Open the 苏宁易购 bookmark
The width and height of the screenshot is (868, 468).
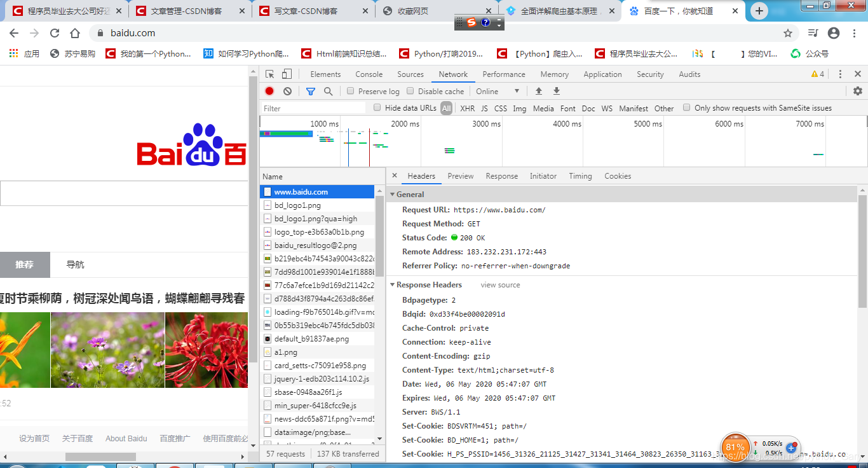tap(72, 53)
